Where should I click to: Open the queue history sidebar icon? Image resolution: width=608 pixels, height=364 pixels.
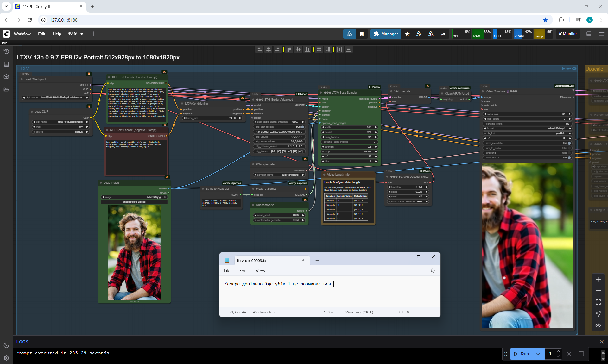6,52
